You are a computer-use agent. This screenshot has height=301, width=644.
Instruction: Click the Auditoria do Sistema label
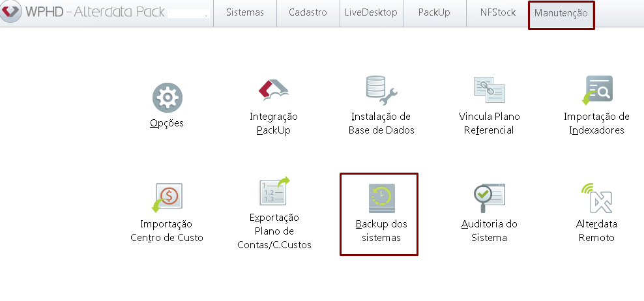[489, 231]
